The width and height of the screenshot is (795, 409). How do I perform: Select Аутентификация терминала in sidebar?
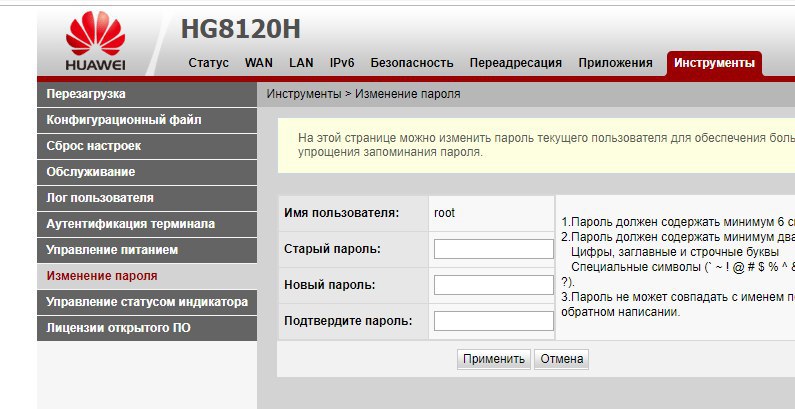point(147,224)
